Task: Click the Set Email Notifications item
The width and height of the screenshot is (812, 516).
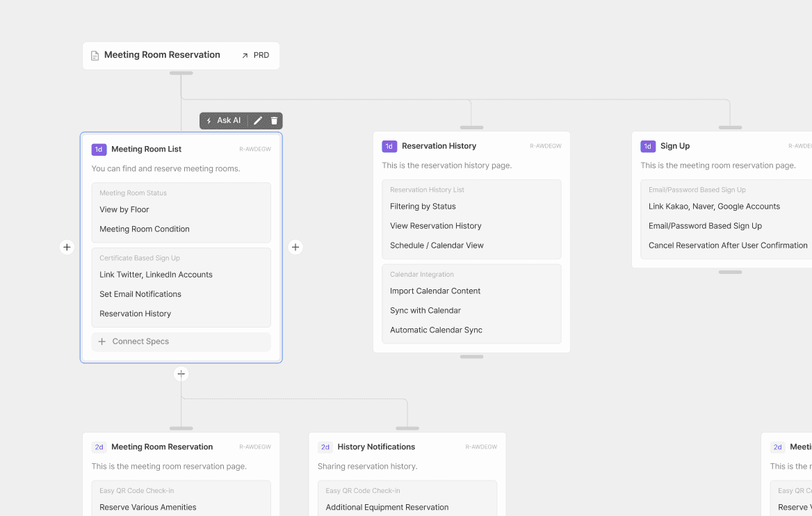Action: pos(140,294)
